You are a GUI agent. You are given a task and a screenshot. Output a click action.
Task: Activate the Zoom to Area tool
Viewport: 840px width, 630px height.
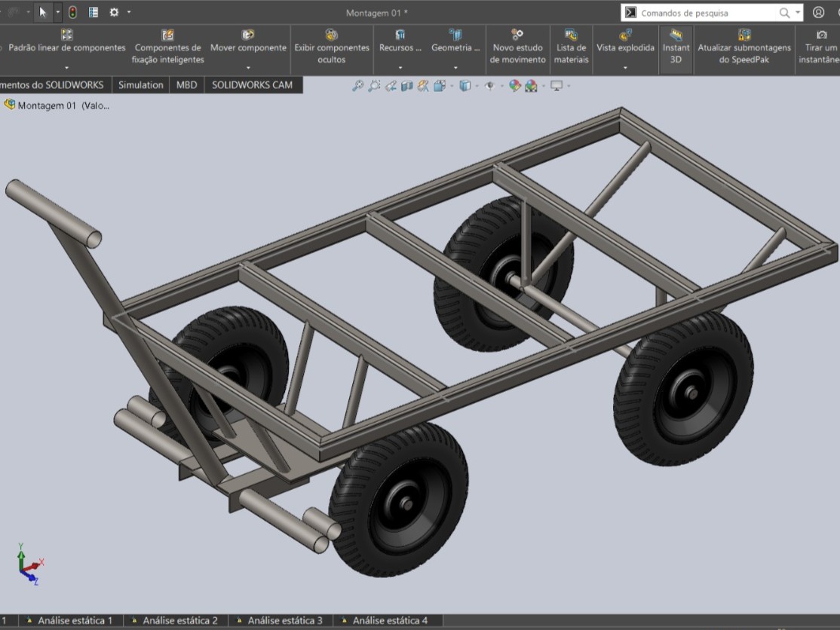click(x=372, y=86)
